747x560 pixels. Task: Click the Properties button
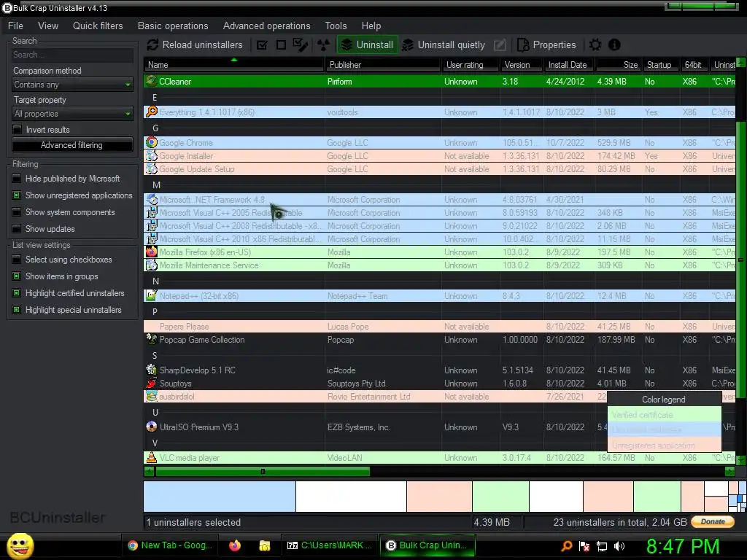coord(547,44)
